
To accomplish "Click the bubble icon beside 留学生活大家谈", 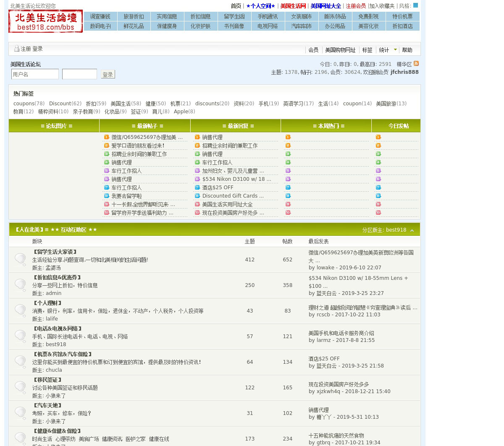I will click(20, 259).
